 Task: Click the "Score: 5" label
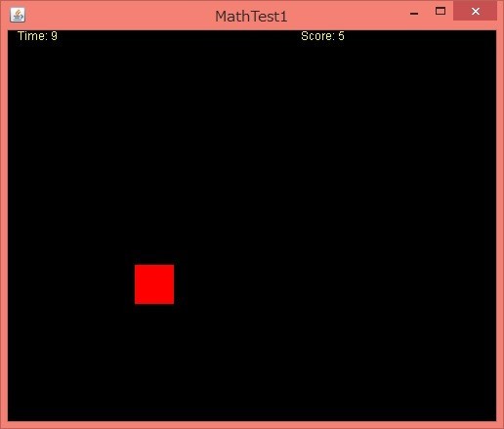pyautogui.click(x=322, y=36)
